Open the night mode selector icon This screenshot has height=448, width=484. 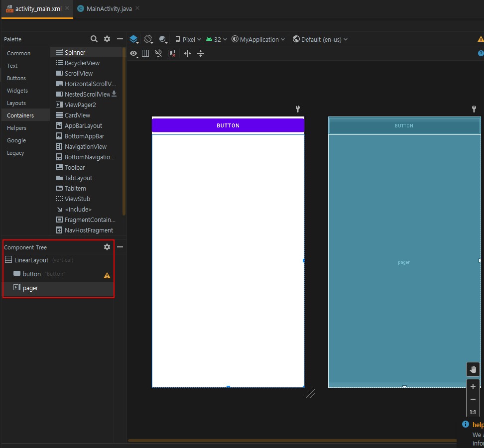point(163,39)
